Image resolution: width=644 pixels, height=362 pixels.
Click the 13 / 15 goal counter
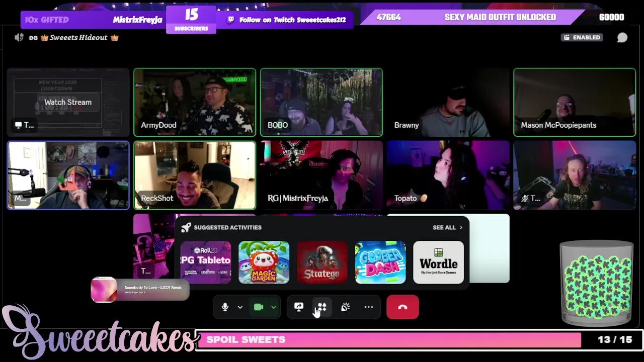614,340
